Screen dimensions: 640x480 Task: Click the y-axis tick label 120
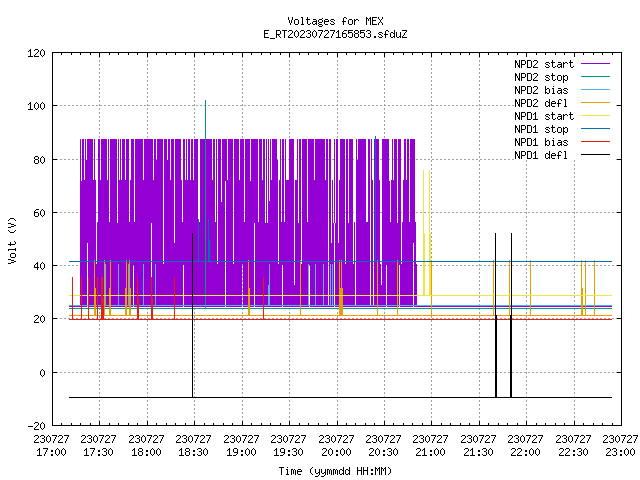(36, 53)
